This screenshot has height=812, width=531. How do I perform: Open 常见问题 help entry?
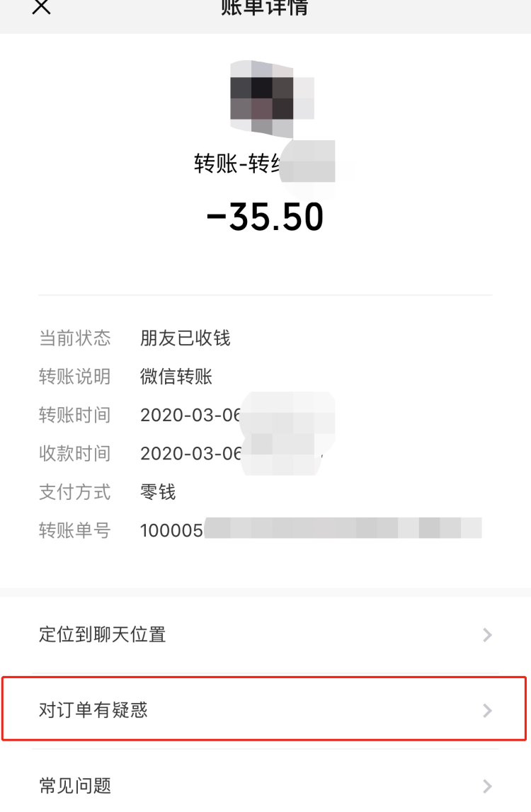(x=265, y=783)
